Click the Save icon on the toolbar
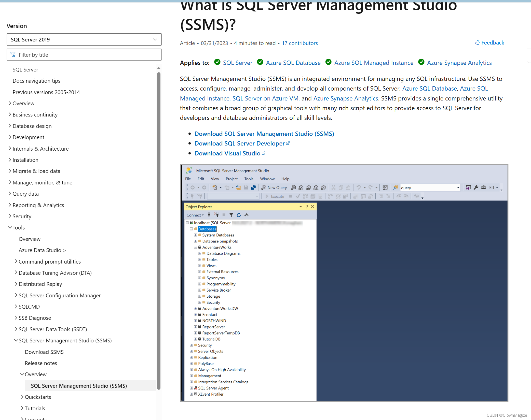 click(246, 187)
